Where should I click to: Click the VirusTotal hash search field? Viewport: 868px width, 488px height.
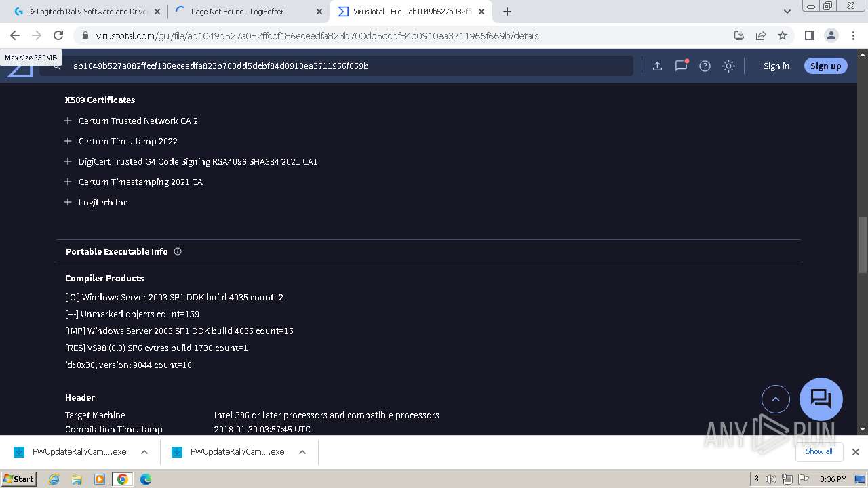(336, 66)
